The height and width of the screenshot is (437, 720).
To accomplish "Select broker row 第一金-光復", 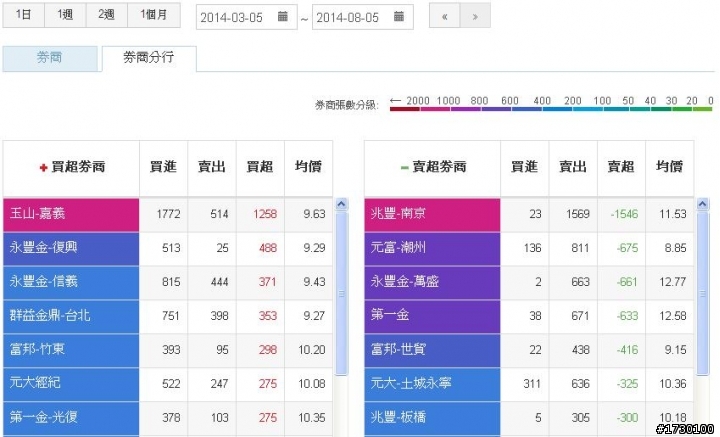I will point(71,419).
